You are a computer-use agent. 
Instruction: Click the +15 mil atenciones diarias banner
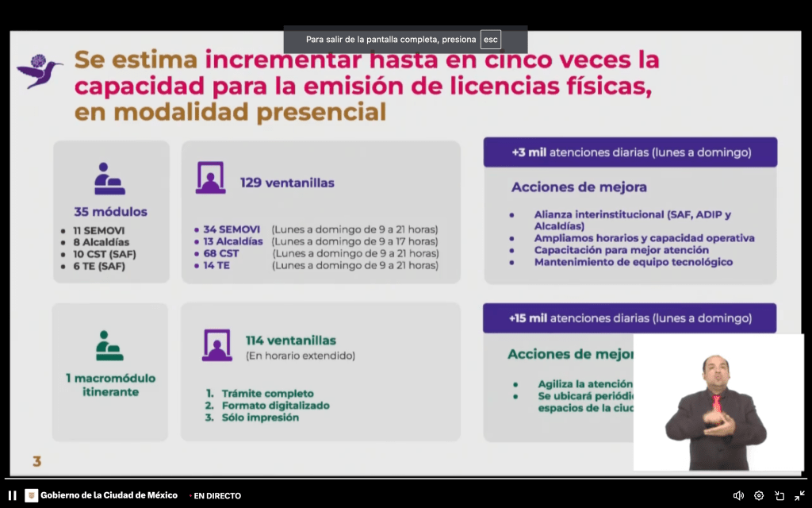tap(630, 318)
